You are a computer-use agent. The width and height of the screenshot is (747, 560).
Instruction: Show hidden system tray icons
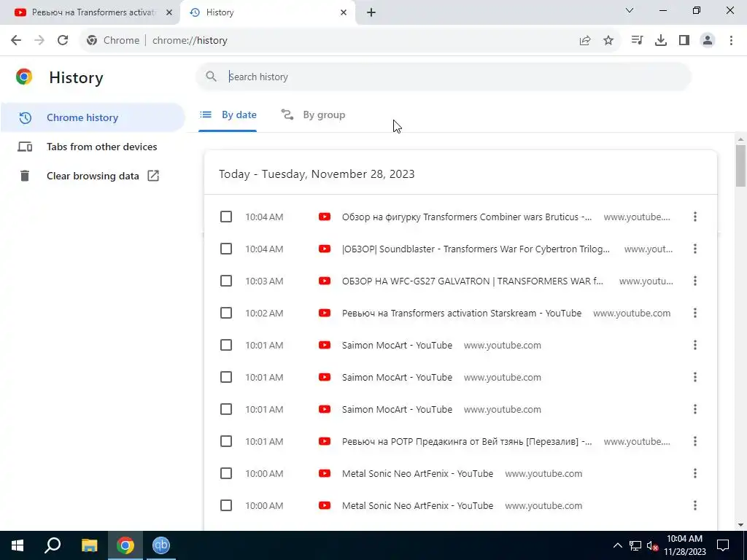[617, 545]
